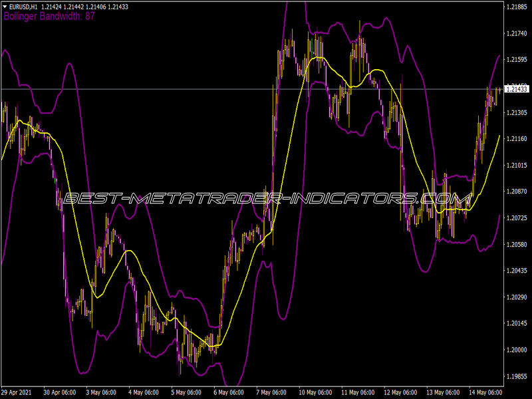
Task: Click the 29 Apr 2021 date label
Action: (16, 392)
